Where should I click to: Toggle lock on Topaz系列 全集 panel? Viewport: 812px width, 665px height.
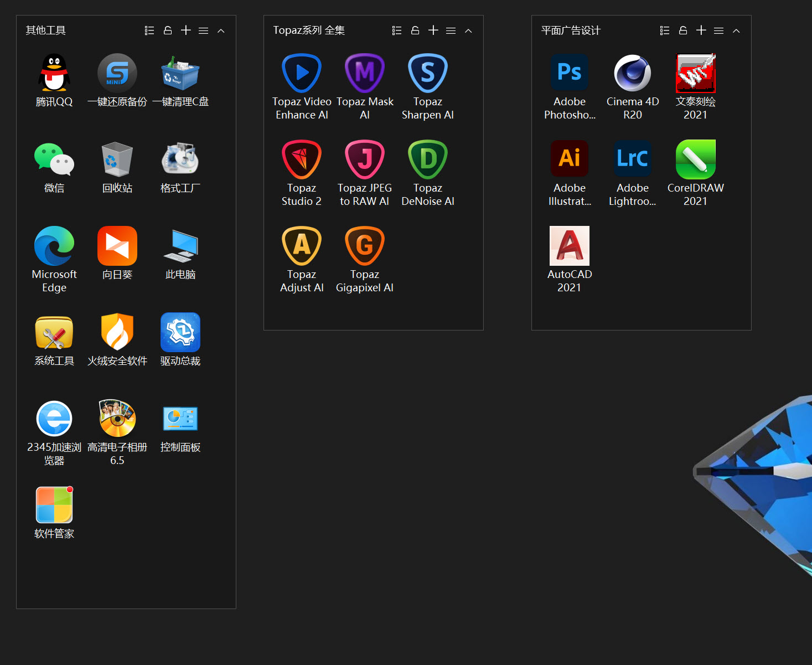click(x=415, y=30)
